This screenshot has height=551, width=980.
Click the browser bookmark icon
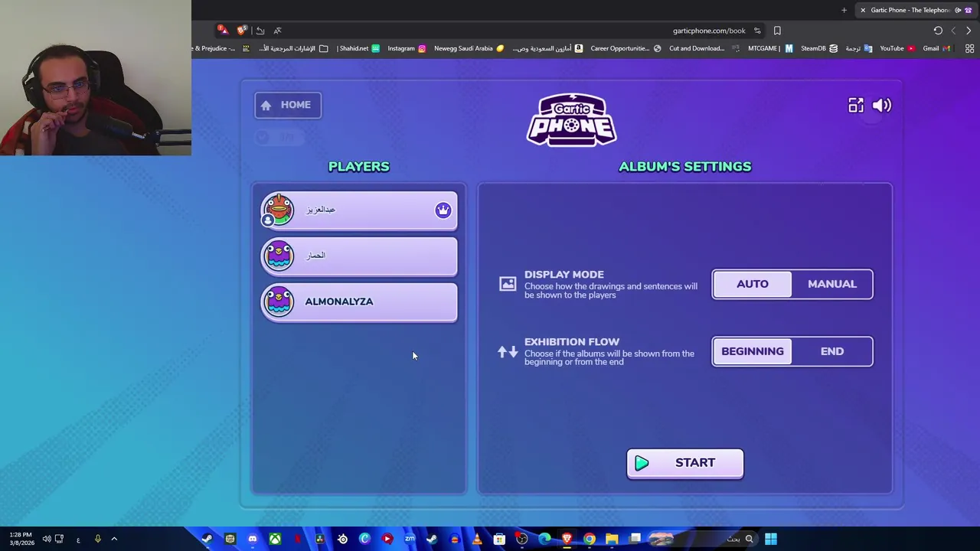click(x=777, y=31)
